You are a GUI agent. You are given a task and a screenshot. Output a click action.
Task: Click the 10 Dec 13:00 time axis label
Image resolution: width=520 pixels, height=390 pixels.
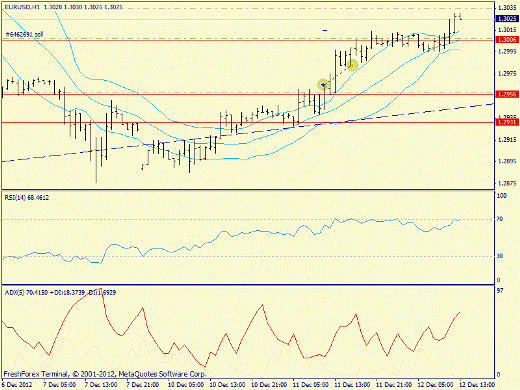pyautogui.click(x=227, y=385)
